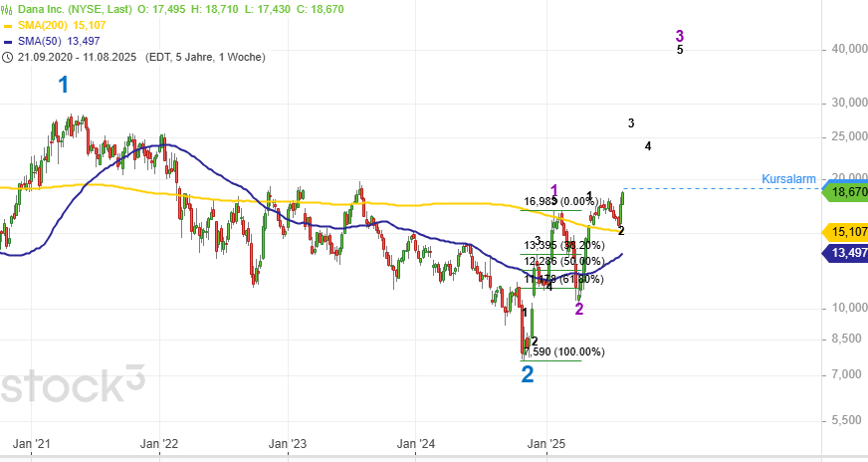Click the clock icon next to the date range
The height and width of the screenshot is (462, 868).
click(x=7, y=58)
